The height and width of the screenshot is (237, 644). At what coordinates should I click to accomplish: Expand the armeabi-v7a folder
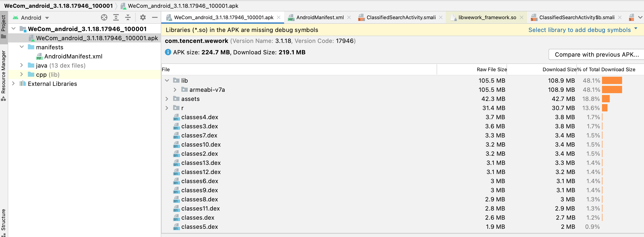(175, 90)
